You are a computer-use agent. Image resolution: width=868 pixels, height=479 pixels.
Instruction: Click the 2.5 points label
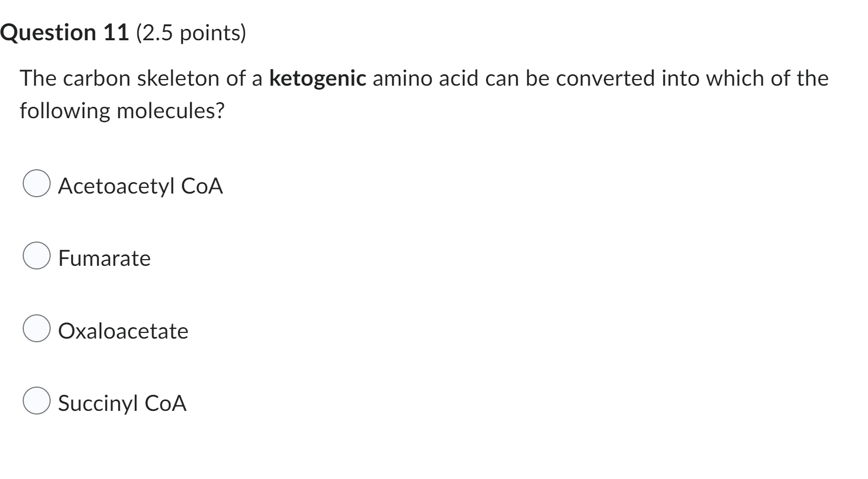pos(191,33)
